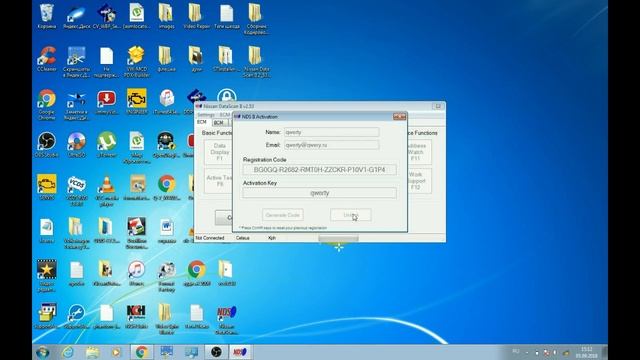Open Yandex Screenshots scissors shortcut
The image size is (640, 360).
(76, 61)
